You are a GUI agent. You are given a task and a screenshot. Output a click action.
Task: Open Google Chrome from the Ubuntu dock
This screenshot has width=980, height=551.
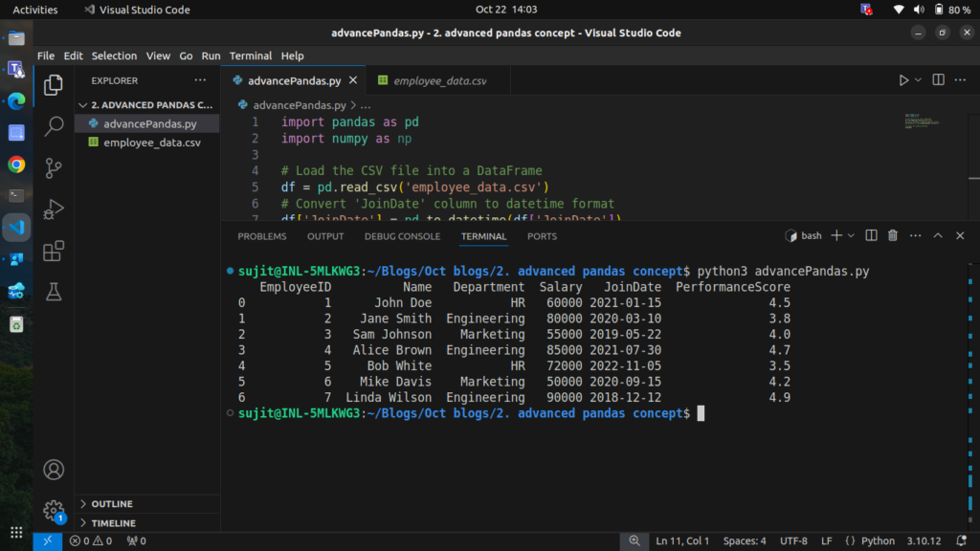(16, 165)
